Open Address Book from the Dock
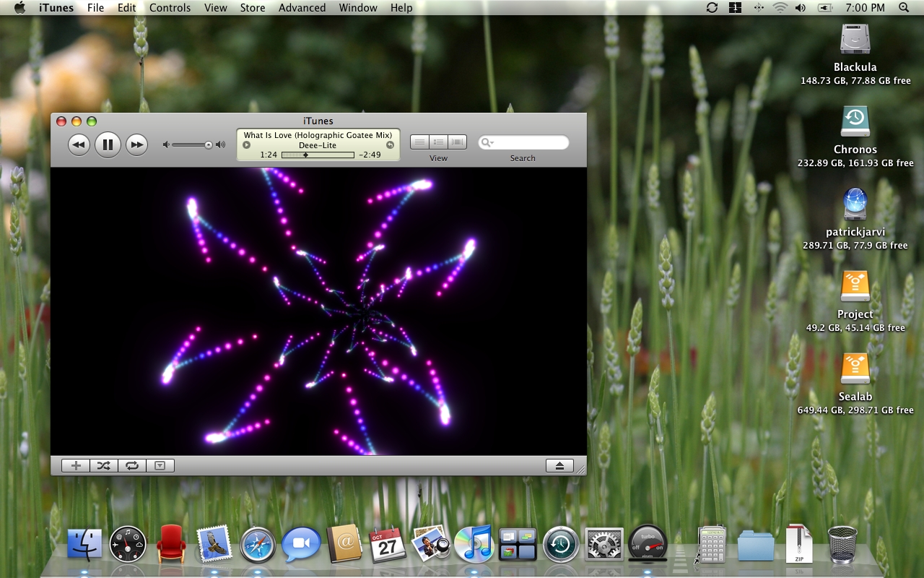The height and width of the screenshot is (578, 924). [x=344, y=544]
